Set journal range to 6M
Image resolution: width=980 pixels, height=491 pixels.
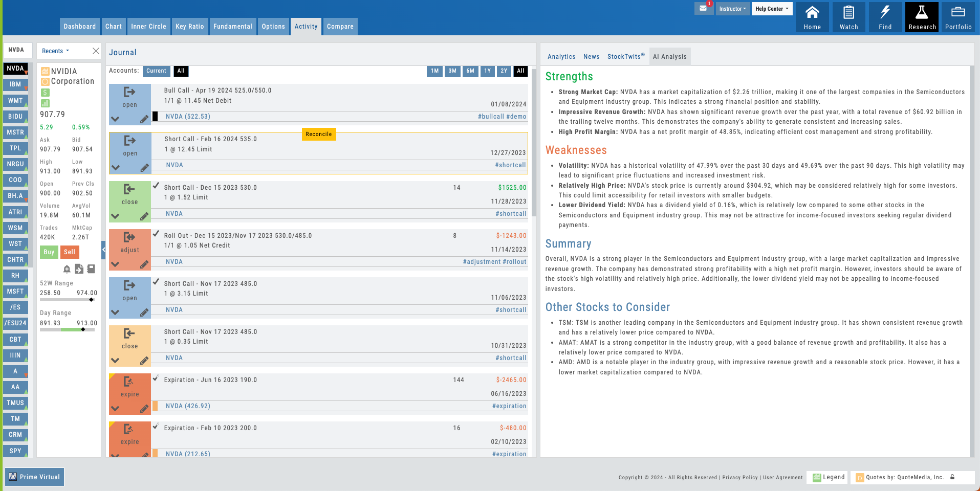pyautogui.click(x=470, y=71)
